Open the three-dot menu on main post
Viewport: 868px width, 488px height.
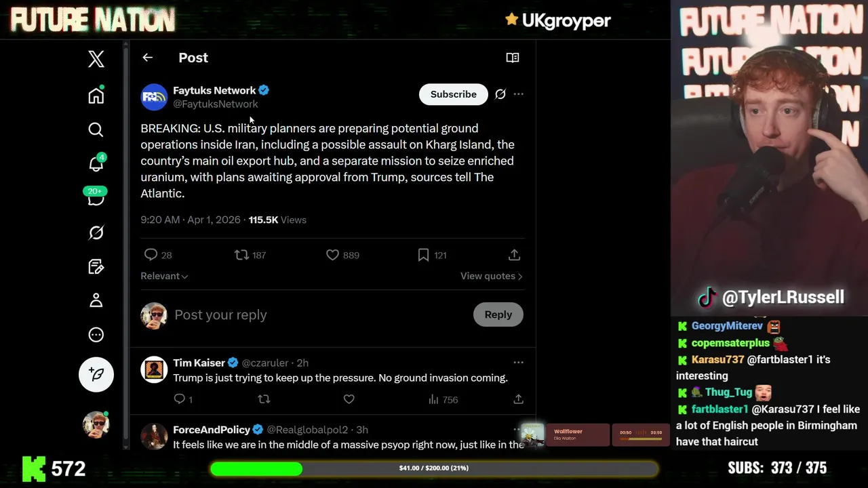[x=519, y=94]
